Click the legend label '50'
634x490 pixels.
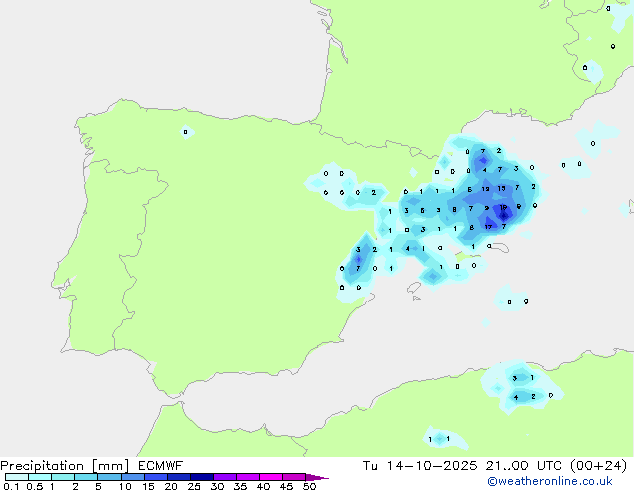309,486
